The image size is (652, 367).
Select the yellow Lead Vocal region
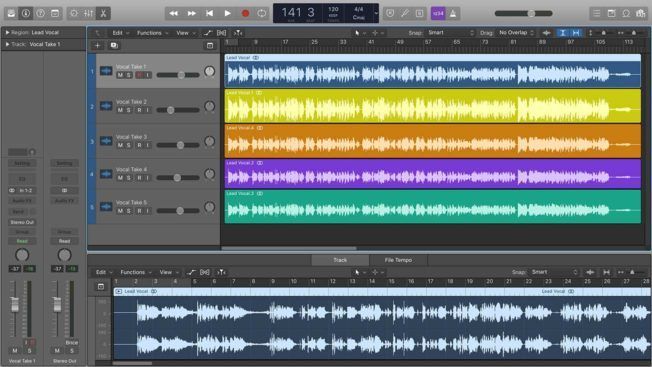(432, 106)
